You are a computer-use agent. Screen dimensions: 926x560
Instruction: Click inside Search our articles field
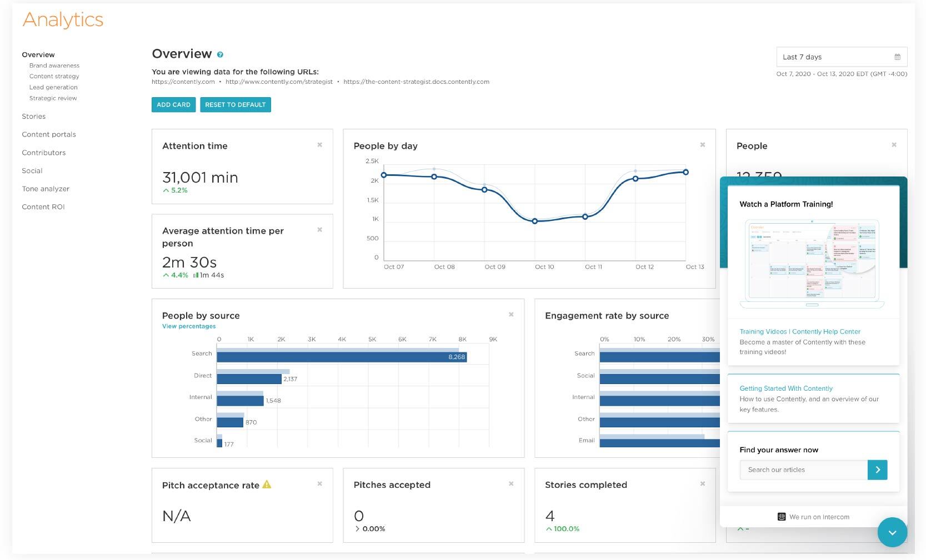[803, 470]
